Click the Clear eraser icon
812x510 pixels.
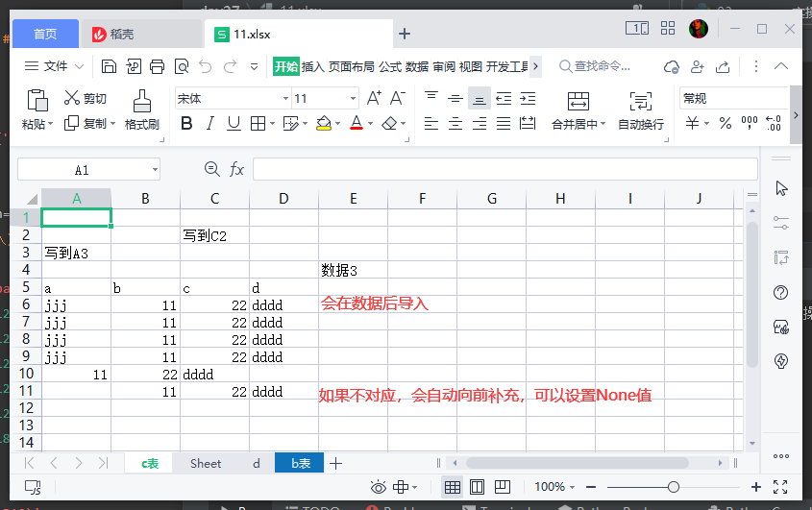click(389, 123)
